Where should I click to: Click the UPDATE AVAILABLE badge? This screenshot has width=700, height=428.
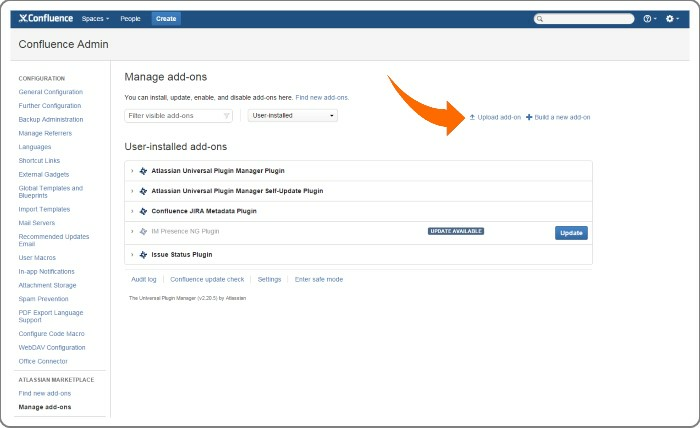point(456,231)
